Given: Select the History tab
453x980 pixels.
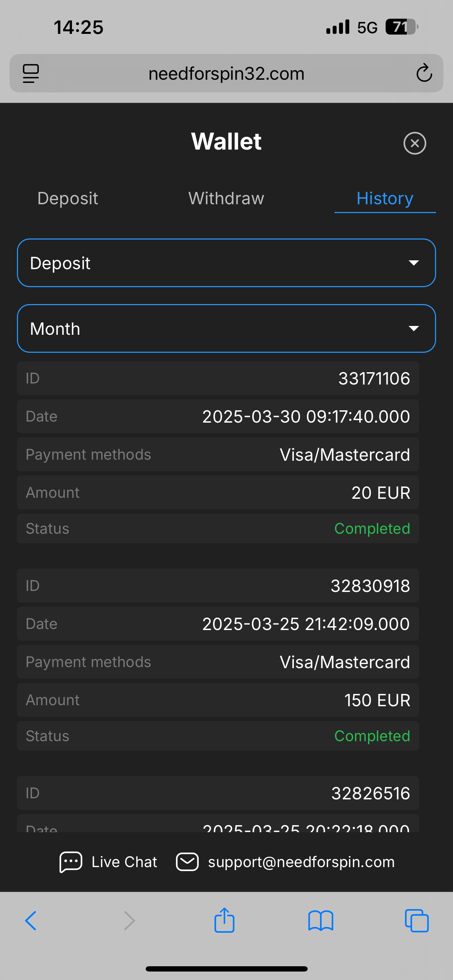Looking at the screenshot, I should (385, 198).
